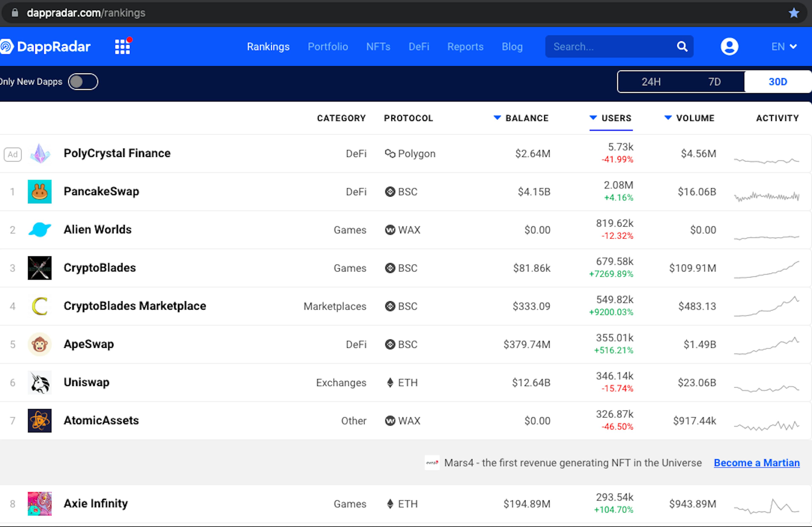This screenshot has width=812, height=527.
Task: Toggle the Only New Dapps switch
Action: pyautogui.click(x=83, y=82)
